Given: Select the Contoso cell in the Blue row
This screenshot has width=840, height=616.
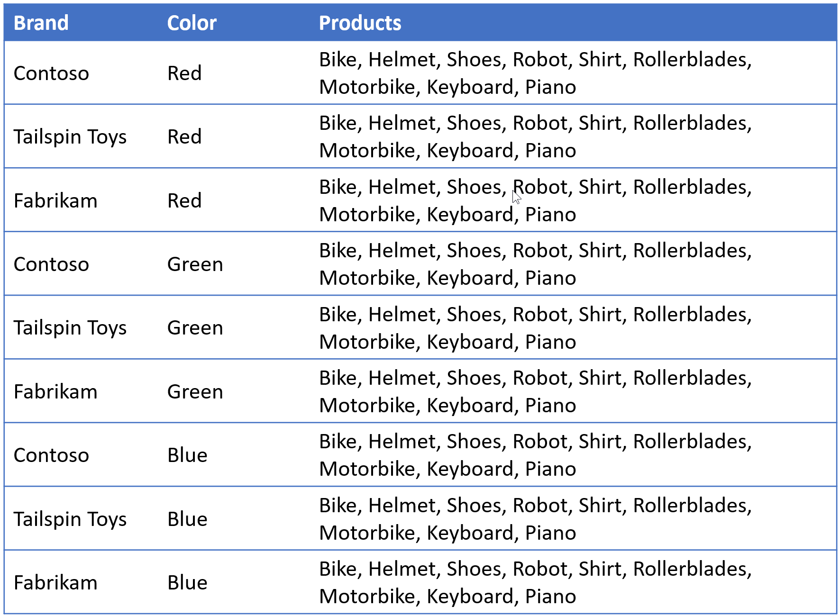Looking at the screenshot, I should pyautogui.click(x=51, y=455).
